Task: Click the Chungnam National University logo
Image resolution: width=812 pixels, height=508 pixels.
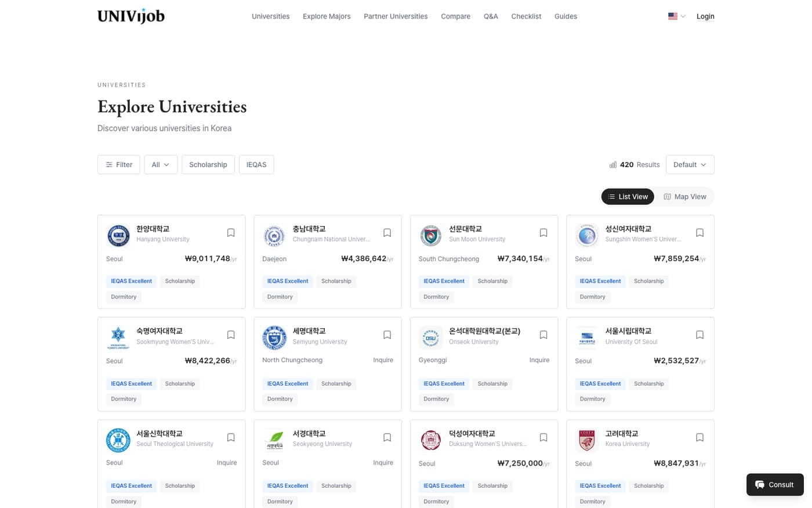Action: click(274, 236)
